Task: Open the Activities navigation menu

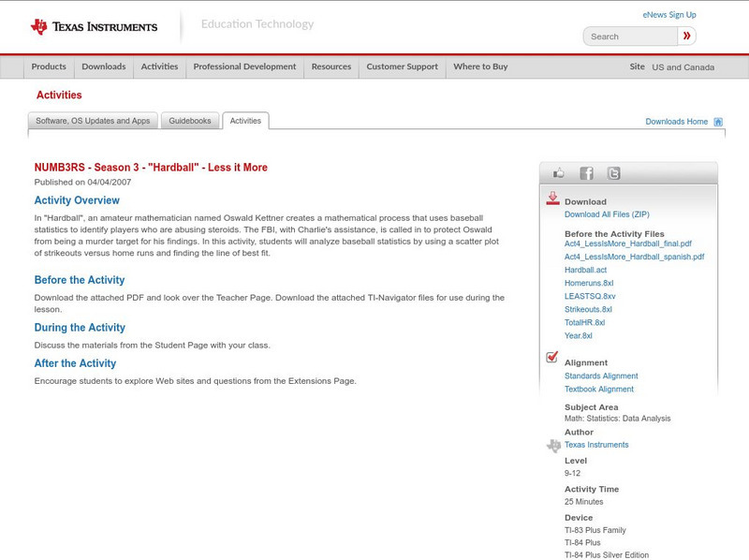Action: pyautogui.click(x=159, y=66)
